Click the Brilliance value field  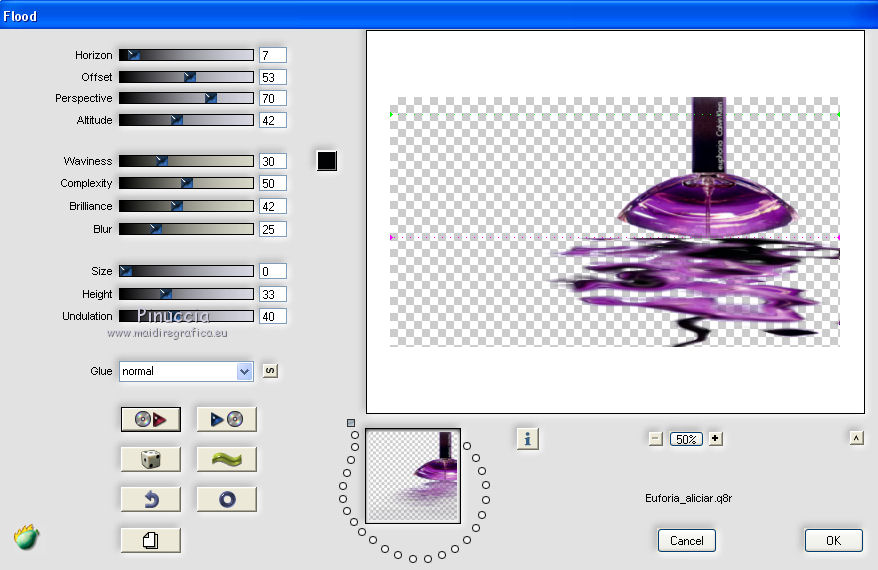point(273,207)
